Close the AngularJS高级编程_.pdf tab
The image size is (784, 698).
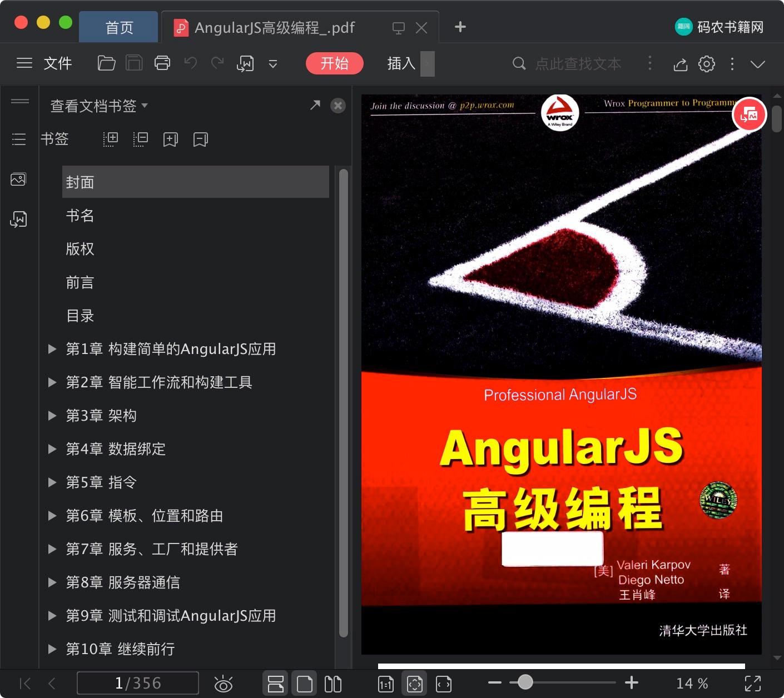(421, 28)
